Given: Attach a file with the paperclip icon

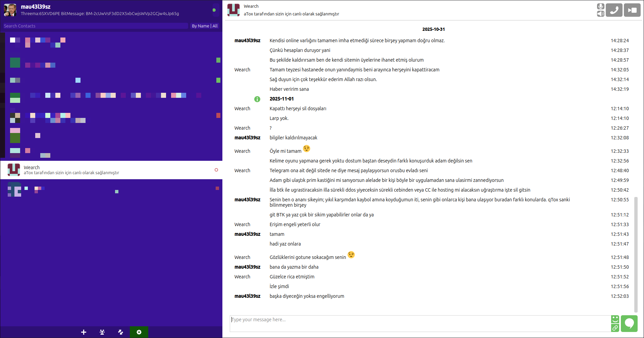Looking at the screenshot, I should 615,328.
